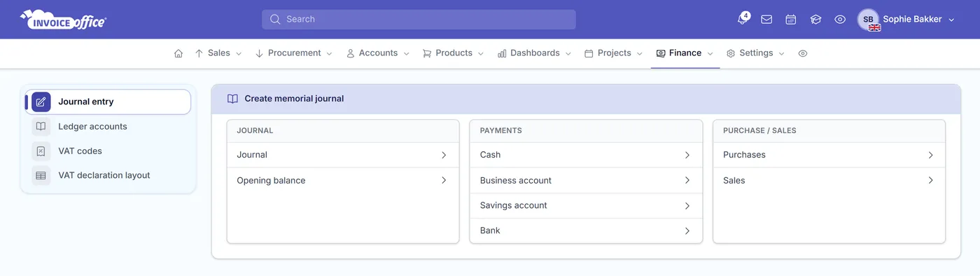The width and height of the screenshot is (980, 276).
Task: Click the magnifier icon in search bar
Action: pyautogui.click(x=275, y=20)
